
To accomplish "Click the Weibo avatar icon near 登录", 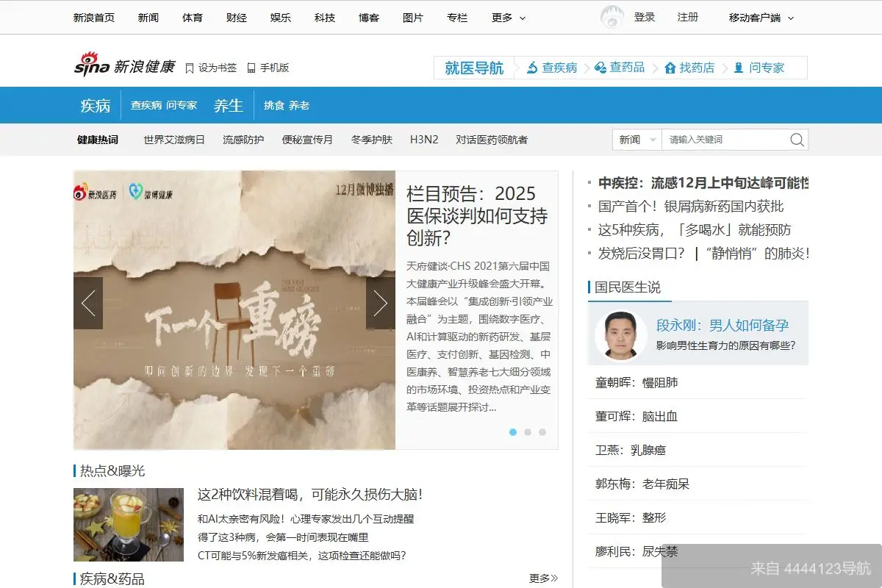I will click(611, 16).
